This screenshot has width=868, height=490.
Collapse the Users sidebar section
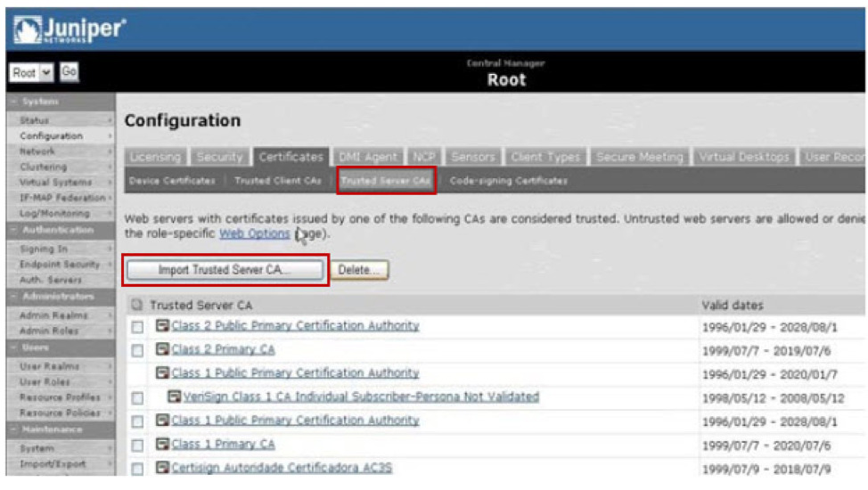(x=14, y=347)
